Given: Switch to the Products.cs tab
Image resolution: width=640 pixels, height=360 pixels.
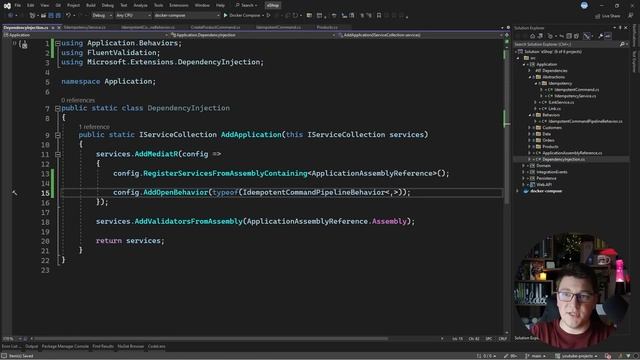Looking at the screenshot, I should (327, 27).
